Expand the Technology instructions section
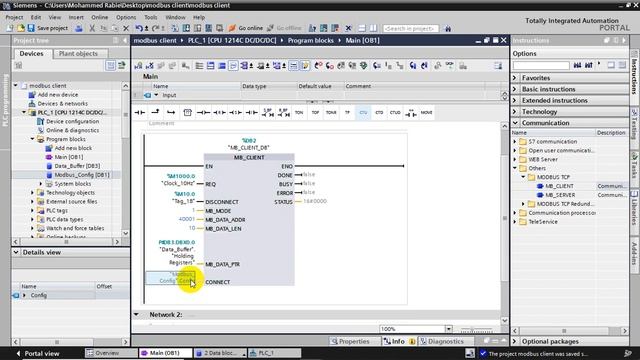640x360 pixels. [x=515, y=111]
